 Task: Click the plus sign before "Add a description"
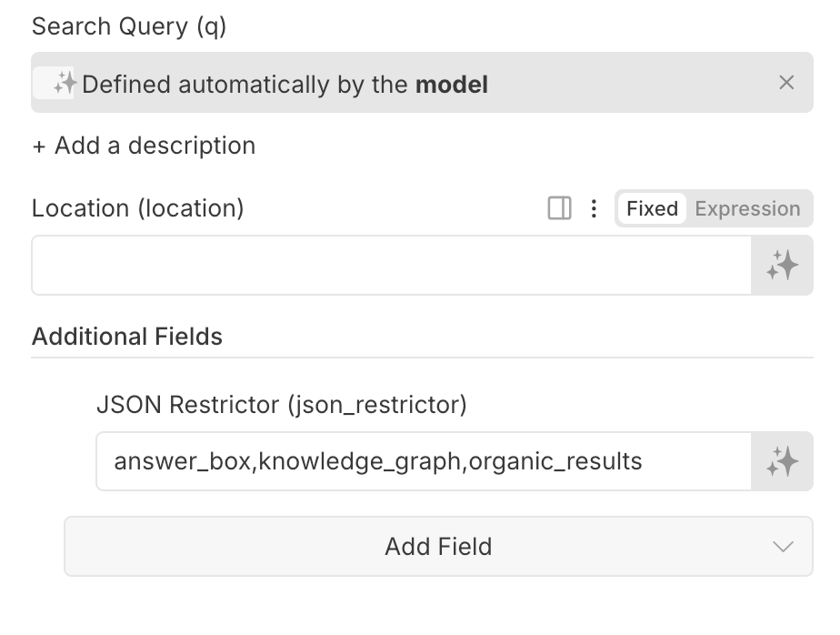[39, 146]
